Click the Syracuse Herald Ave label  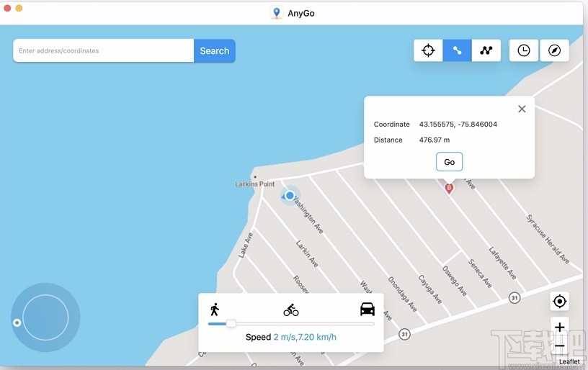tap(548, 239)
